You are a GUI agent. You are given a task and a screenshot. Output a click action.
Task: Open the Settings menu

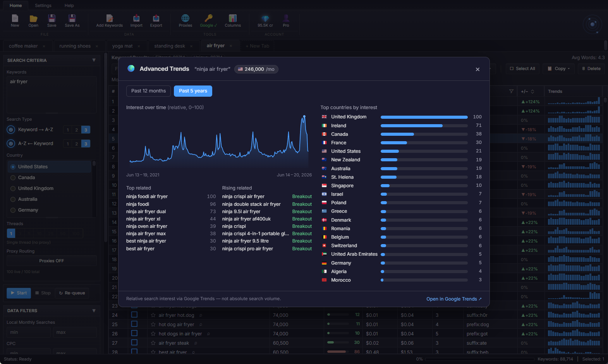[43, 5]
